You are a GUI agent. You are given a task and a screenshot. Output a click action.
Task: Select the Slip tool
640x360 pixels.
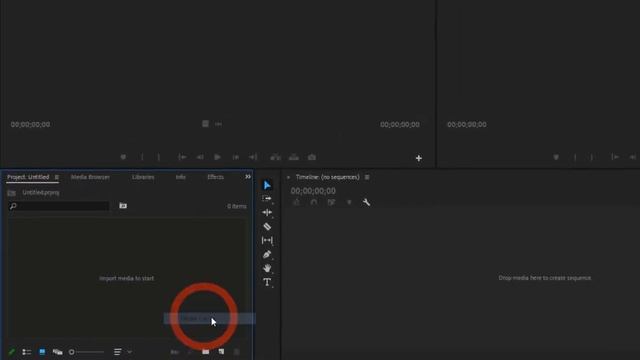[267, 240]
